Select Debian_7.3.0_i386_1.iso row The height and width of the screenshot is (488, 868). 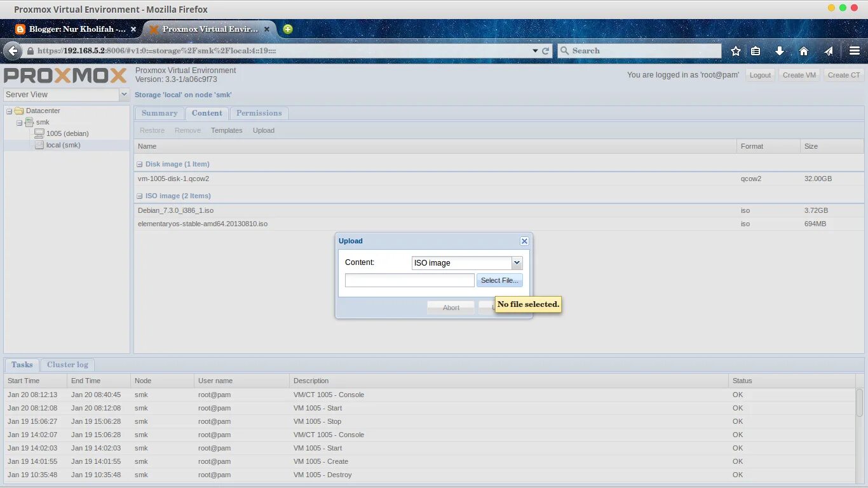(x=499, y=210)
